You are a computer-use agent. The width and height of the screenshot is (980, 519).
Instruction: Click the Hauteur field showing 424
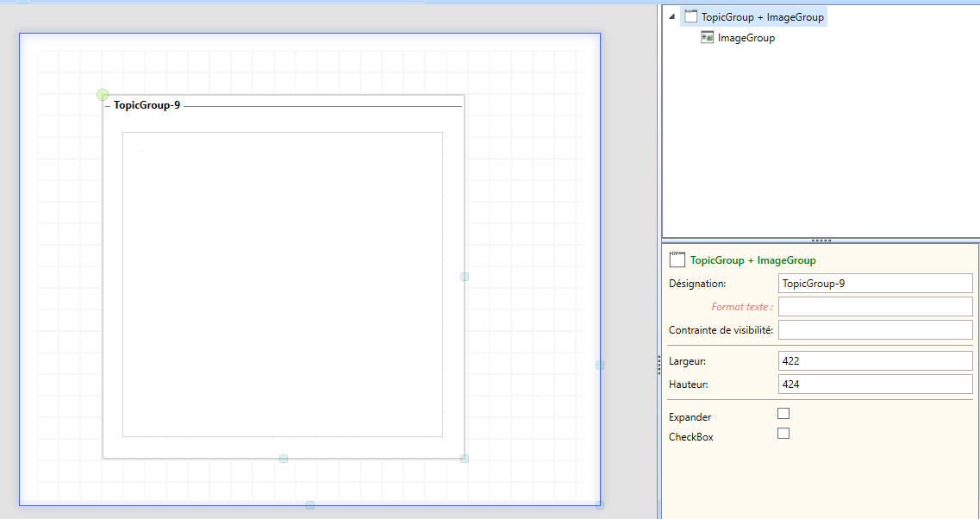pos(875,384)
